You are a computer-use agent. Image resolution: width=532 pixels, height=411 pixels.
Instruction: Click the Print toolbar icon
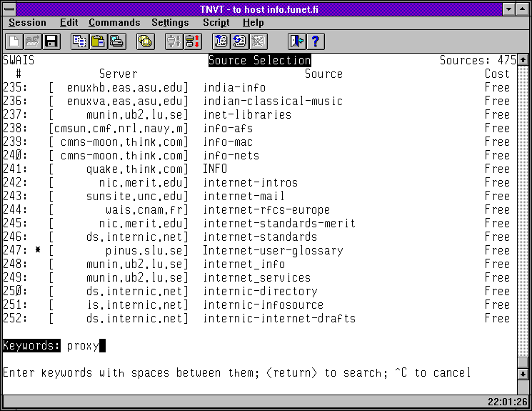[116, 41]
